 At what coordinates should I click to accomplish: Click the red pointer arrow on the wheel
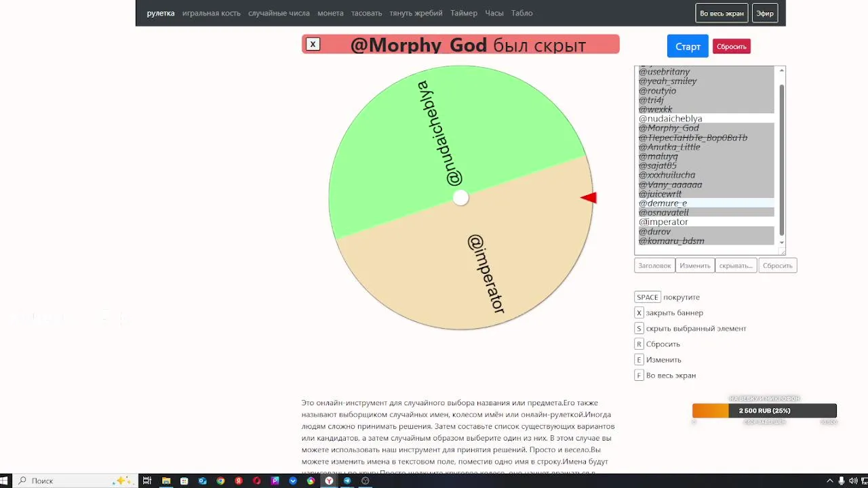coord(589,198)
